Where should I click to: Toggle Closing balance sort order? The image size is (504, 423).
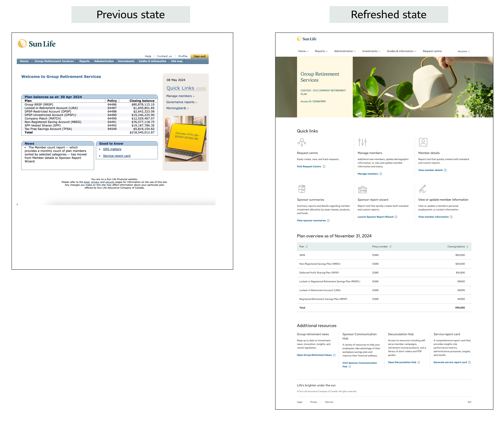pos(467,246)
